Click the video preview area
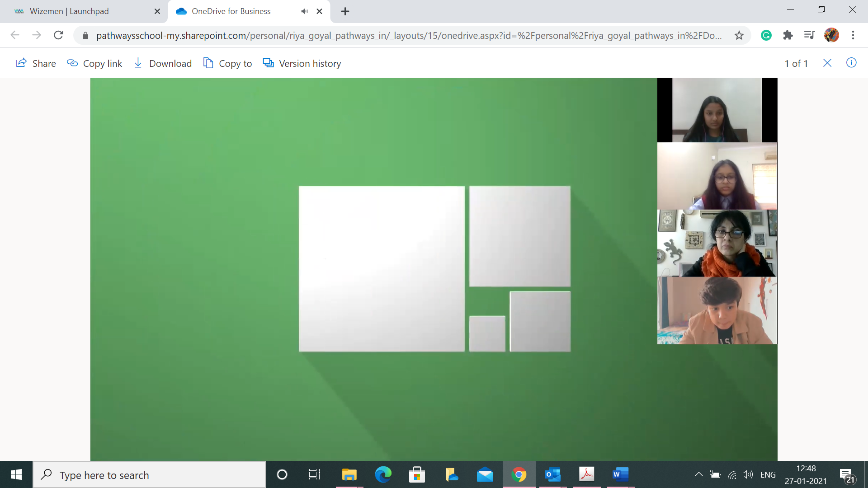Viewport: 868px width, 488px height. [x=434, y=269]
